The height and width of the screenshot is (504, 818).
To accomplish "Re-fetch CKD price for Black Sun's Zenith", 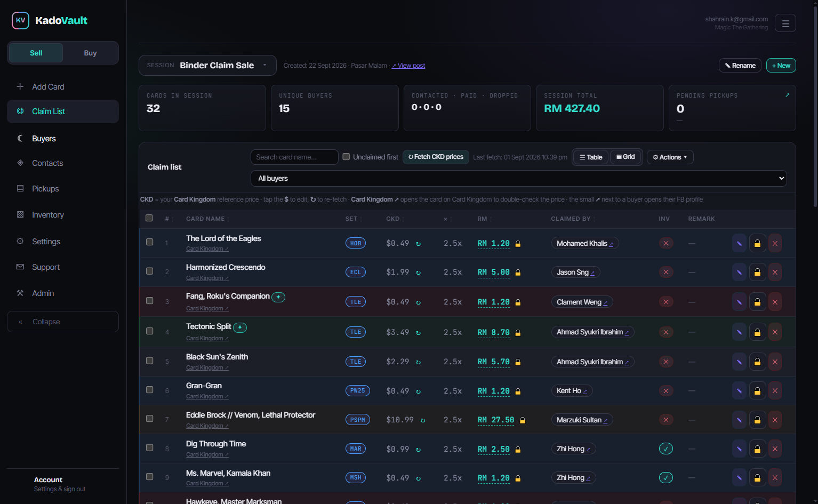I will (x=418, y=362).
